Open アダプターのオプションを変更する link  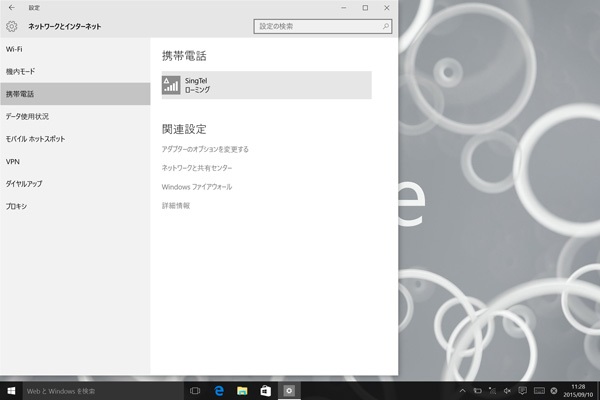click(205, 149)
